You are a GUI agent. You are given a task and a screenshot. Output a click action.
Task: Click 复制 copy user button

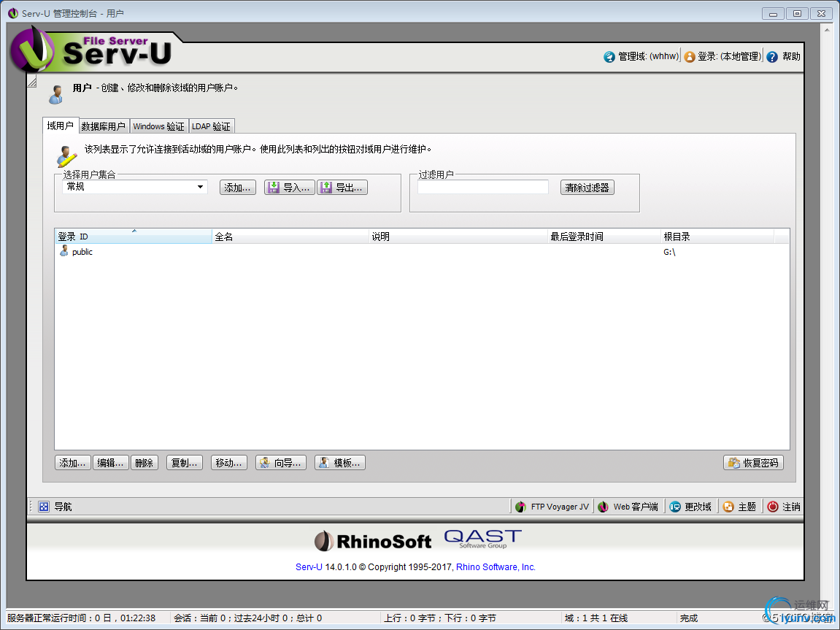pos(185,463)
